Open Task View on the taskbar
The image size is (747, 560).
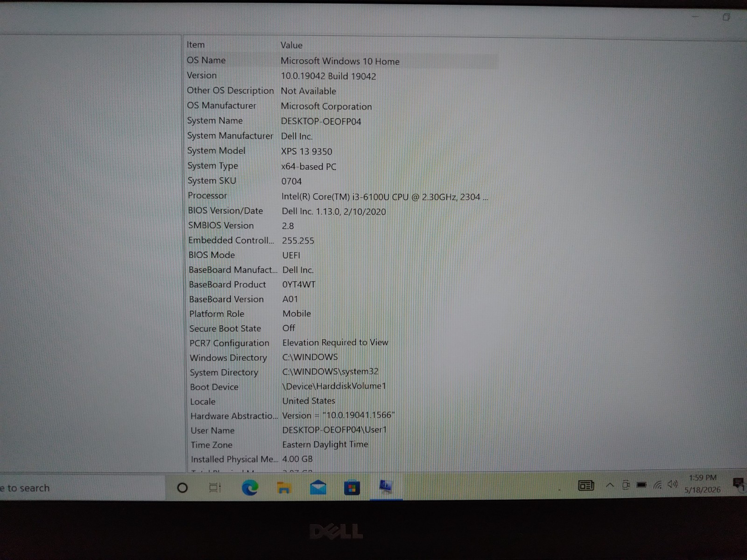point(215,488)
